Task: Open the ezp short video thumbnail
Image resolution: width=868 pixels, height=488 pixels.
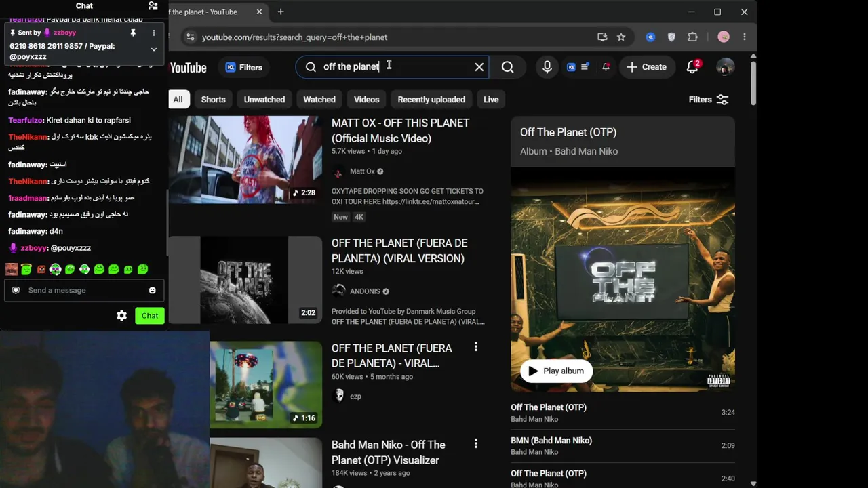Action: 266,384
